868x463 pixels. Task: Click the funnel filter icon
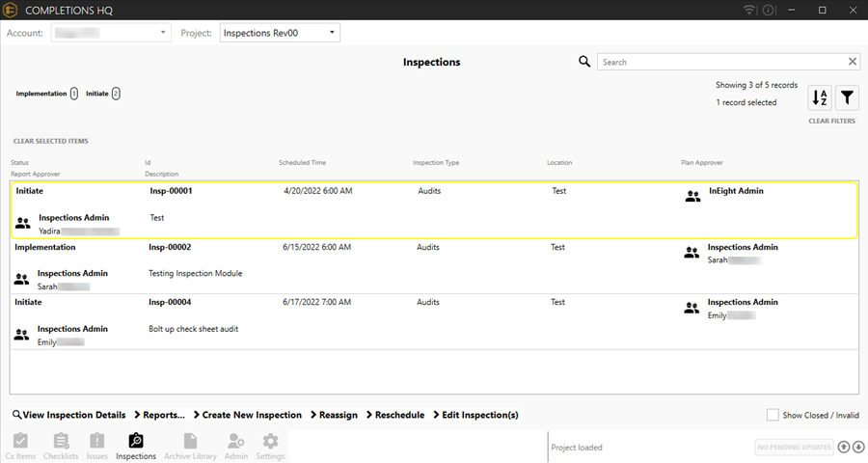(x=847, y=97)
